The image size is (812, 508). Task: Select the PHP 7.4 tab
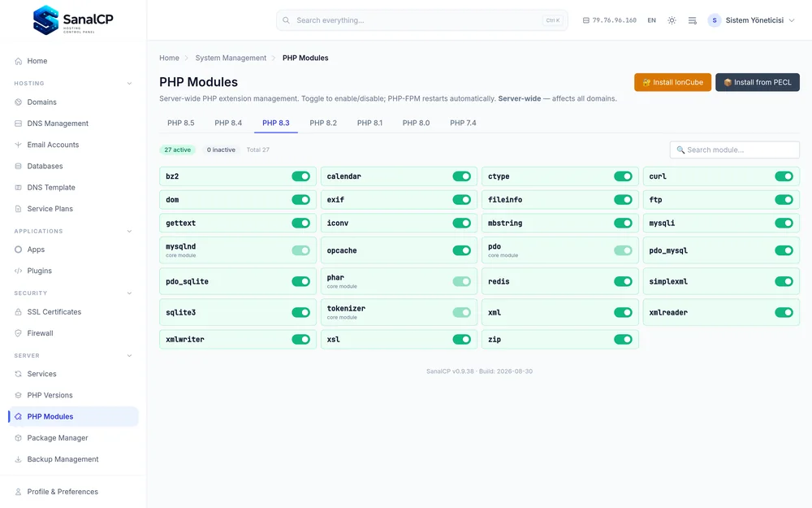(463, 123)
